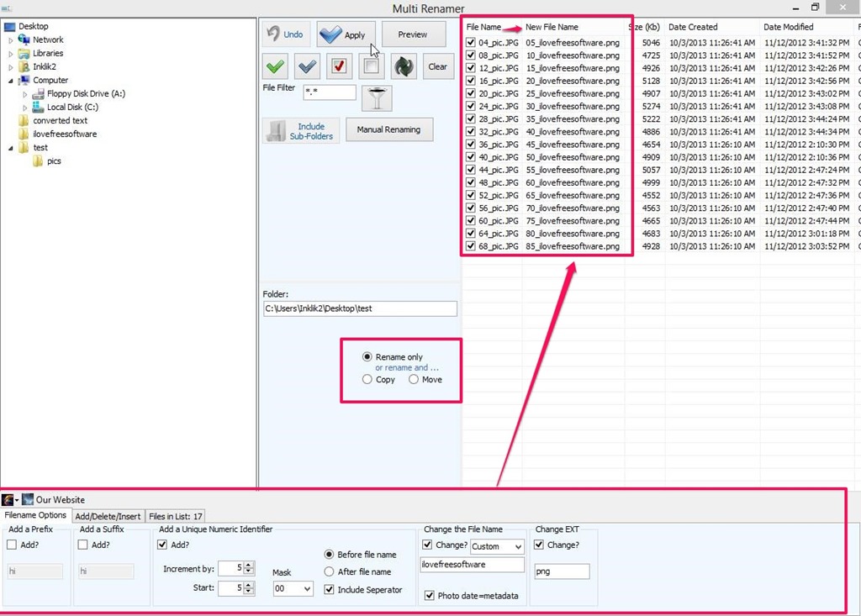
Task: Expand the Network tree node
Action: [11, 39]
